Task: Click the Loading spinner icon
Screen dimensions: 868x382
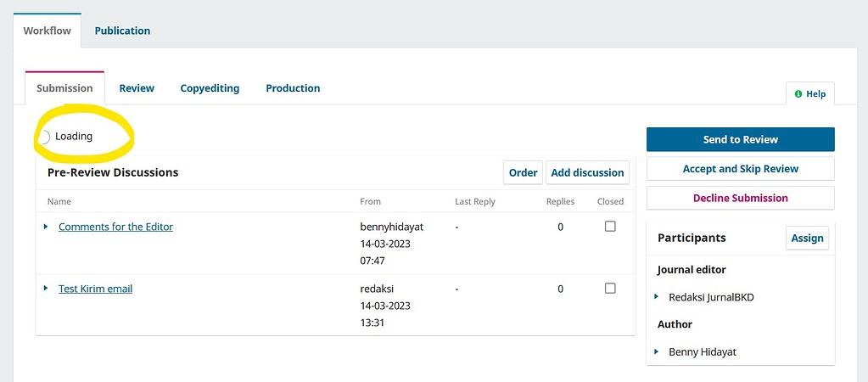Action: pyautogui.click(x=45, y=137)
